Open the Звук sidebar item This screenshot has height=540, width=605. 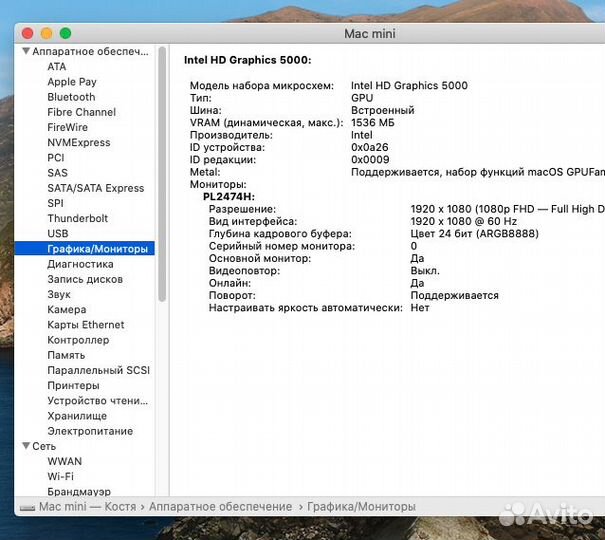click(59, 294)
